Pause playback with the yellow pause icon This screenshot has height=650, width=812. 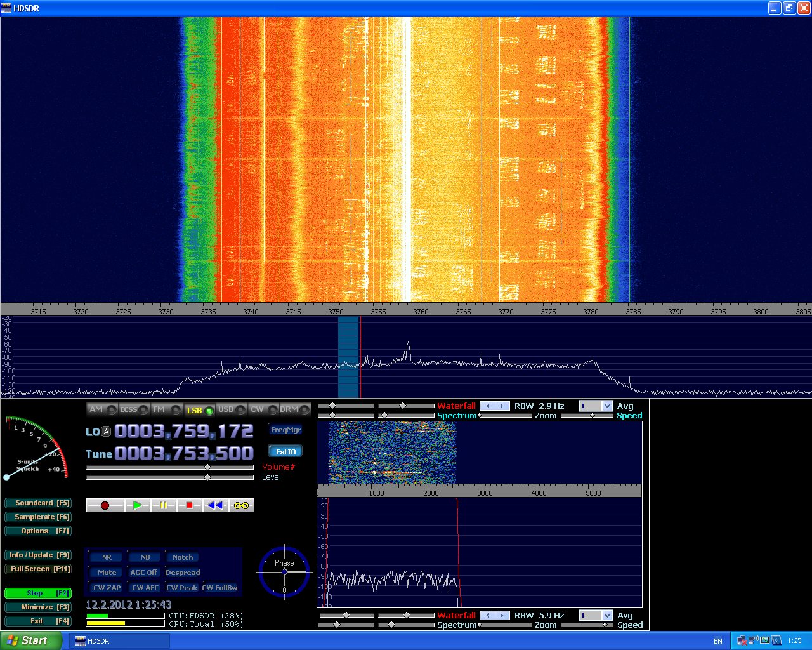coord(163,505)
